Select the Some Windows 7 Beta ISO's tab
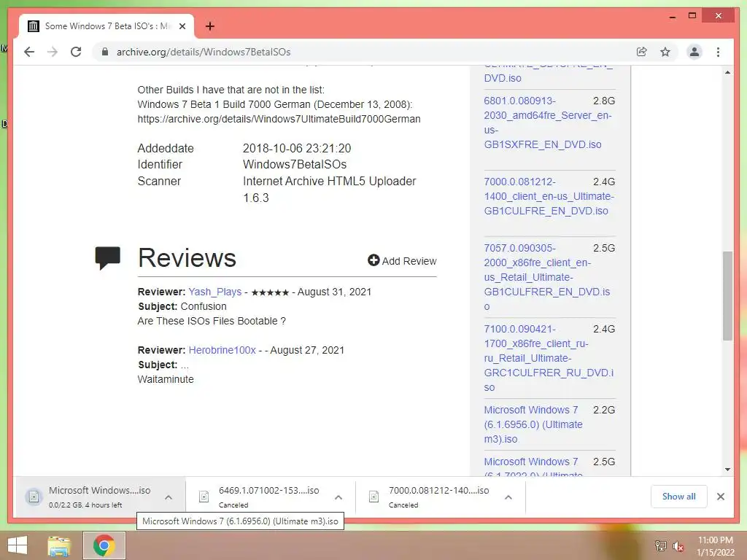 point(107,26)
